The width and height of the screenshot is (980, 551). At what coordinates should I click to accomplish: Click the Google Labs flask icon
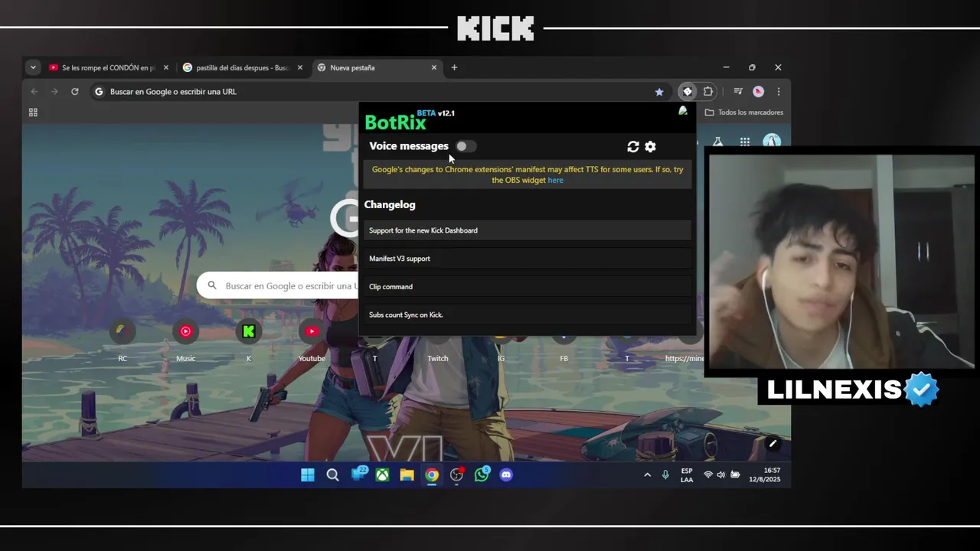coord(717,142)
